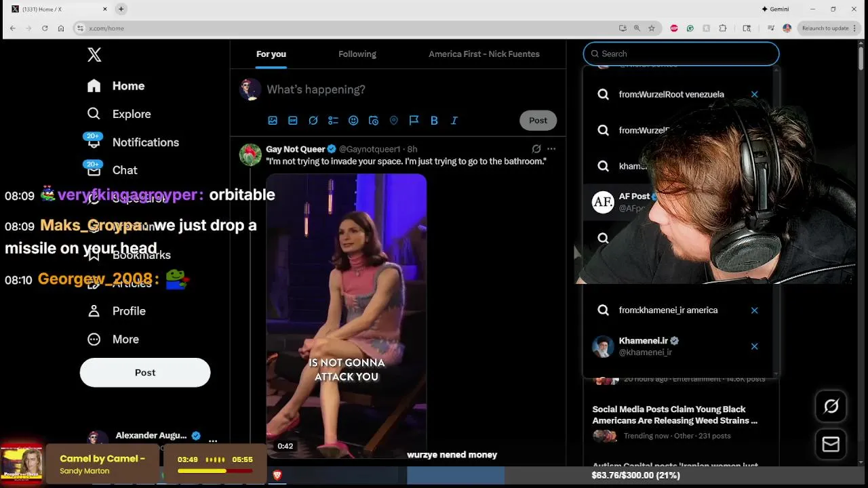Image resolution: width=868 pixels, height=488 pixels.
Task: Click the X logo in the sidebar
Action: pyautogui.click(x=94, y=55)
